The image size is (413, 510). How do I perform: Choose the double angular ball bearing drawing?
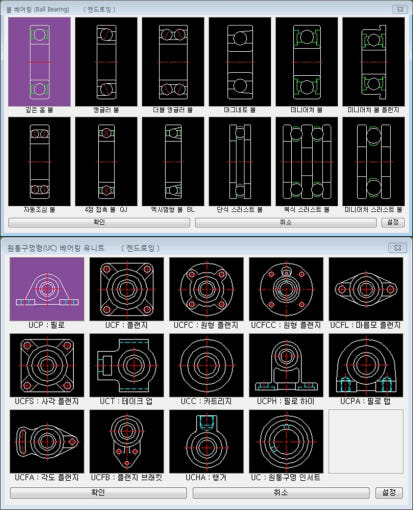point(173,62)
